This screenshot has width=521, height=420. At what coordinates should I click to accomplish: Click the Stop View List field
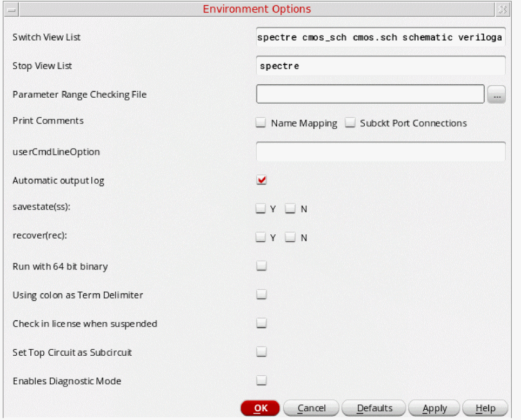point(381,66)
